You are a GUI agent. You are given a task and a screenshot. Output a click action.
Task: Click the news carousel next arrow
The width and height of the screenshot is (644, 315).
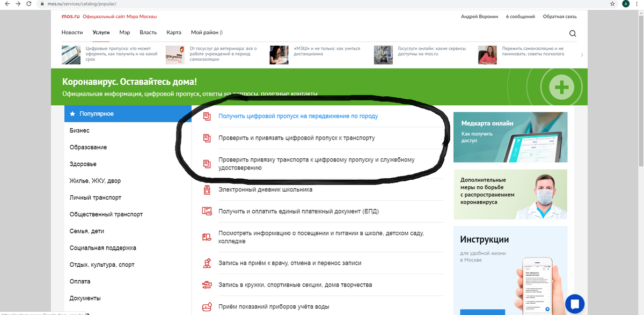582,55
